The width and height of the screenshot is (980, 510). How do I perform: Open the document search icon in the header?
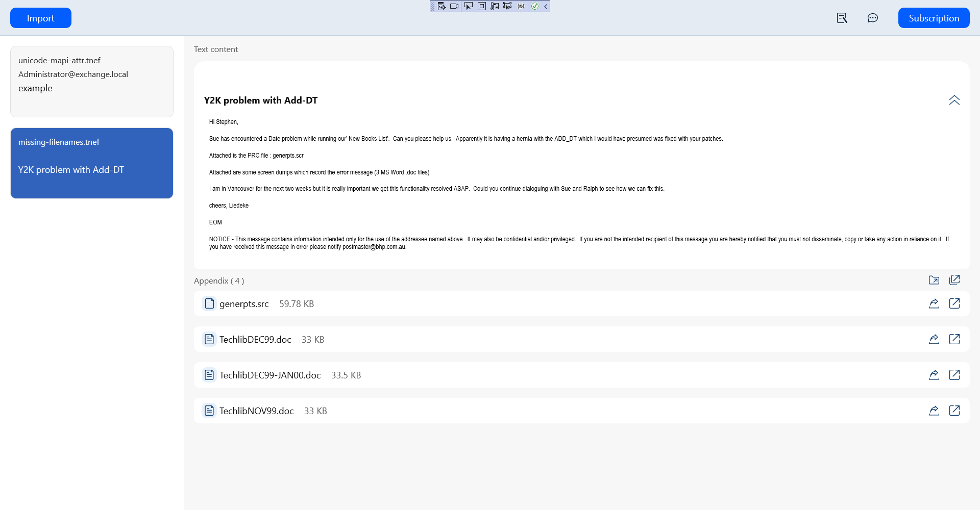(841, 17)
